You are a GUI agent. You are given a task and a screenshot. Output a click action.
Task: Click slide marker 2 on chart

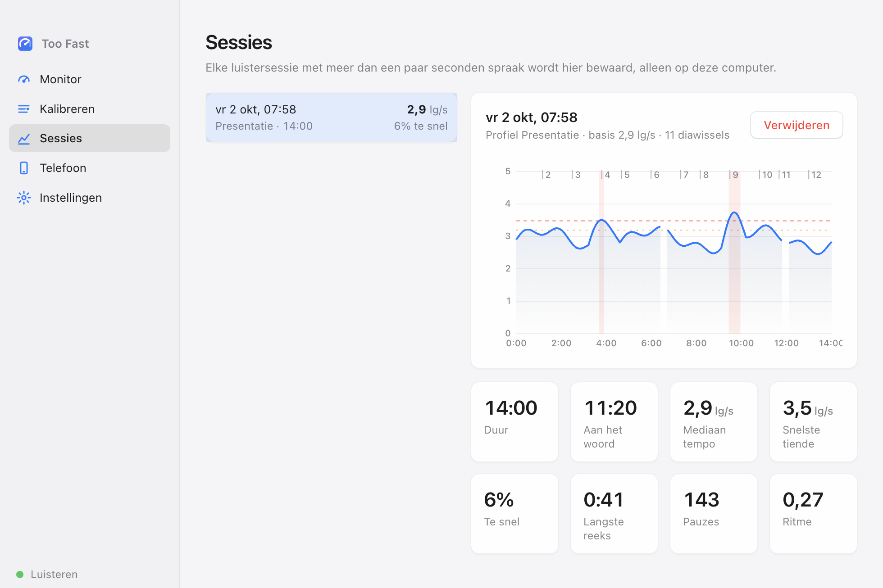[x=546, y=175]
